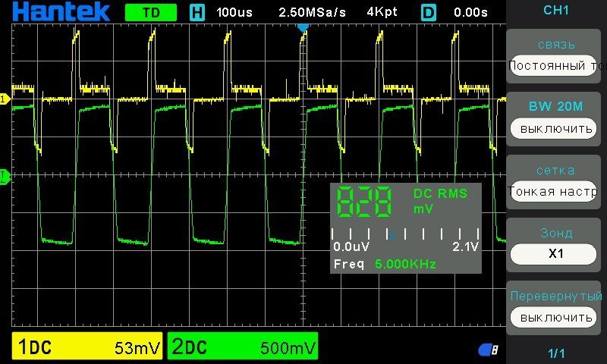Image resolution: width=607 pixels, height=364 pixels.
Task: Select the blue trigger position marker at top
Action: 303,27
